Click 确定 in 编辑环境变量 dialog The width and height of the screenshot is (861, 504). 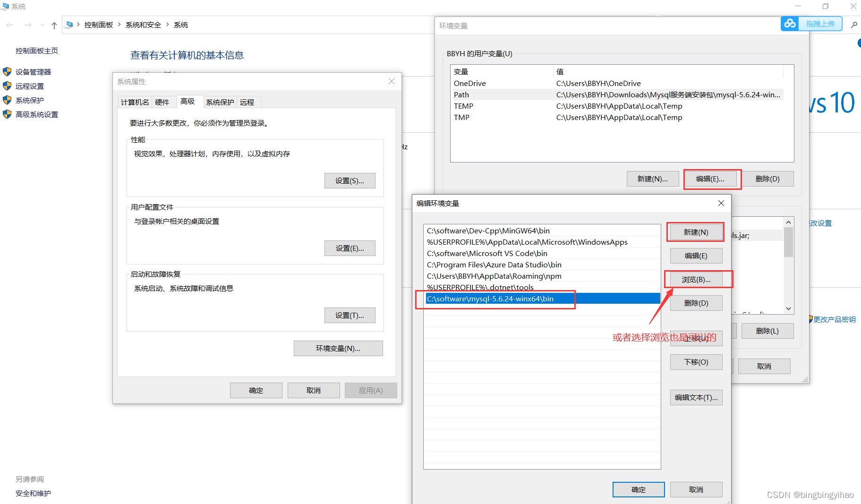[639, 490]
